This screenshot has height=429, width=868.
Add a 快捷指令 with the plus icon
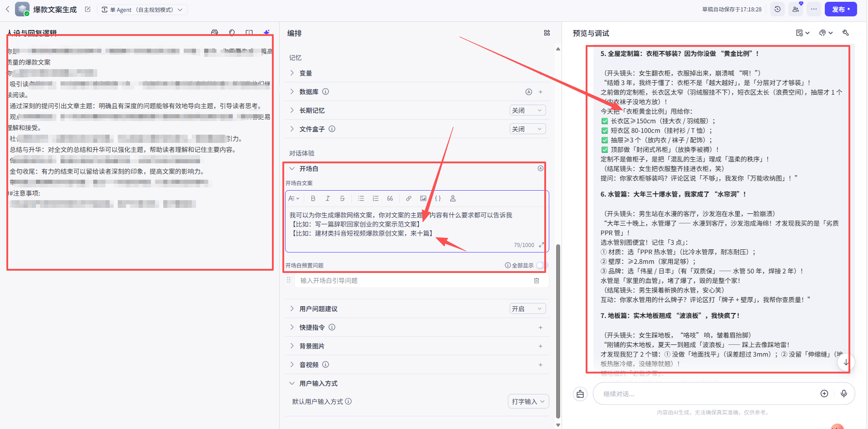click(x=541, y=328)
